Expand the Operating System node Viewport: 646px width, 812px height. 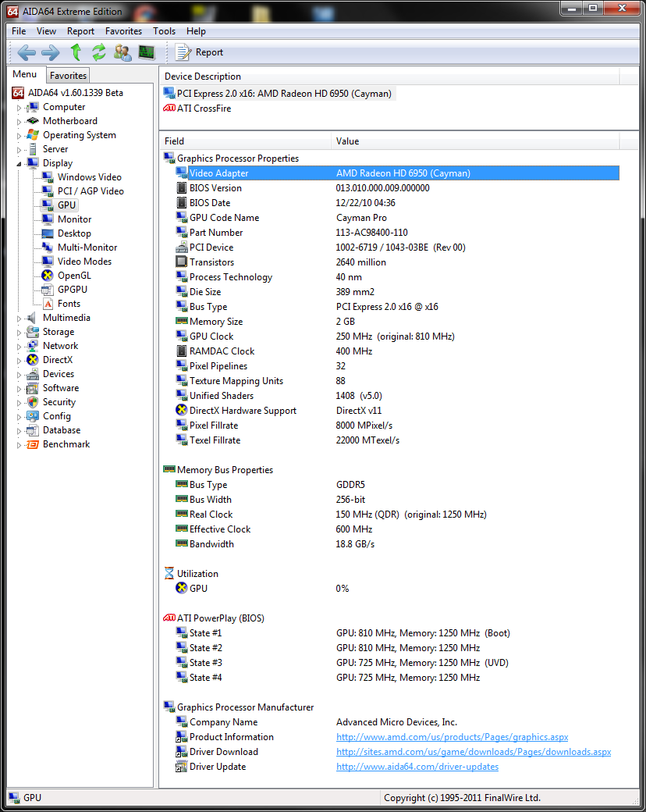[x=20, y=136]
